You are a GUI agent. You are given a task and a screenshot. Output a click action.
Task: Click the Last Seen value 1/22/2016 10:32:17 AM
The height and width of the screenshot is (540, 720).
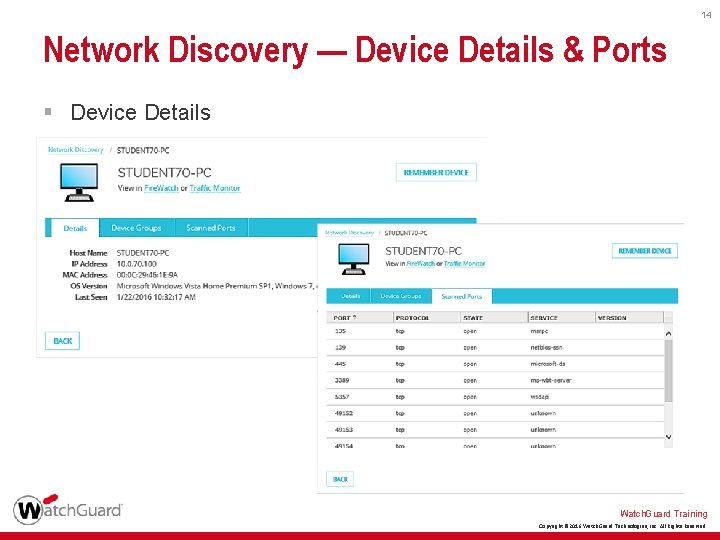coord(156,297)
